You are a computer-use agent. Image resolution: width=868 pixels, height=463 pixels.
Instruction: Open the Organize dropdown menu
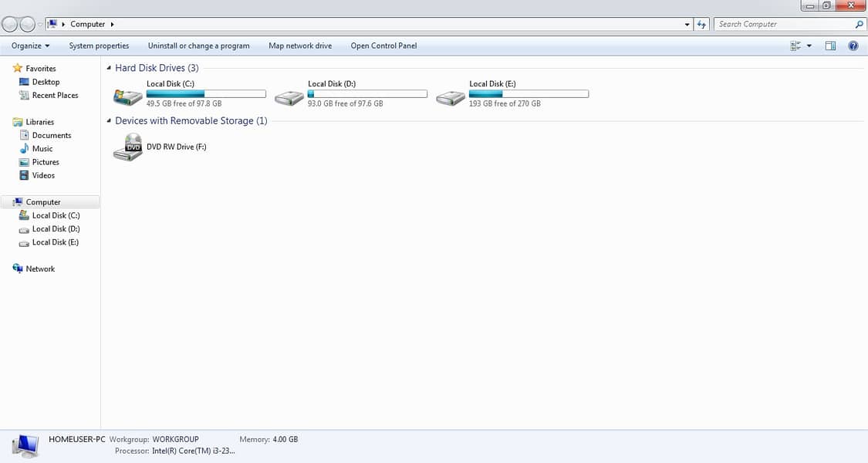pos(31,46)
